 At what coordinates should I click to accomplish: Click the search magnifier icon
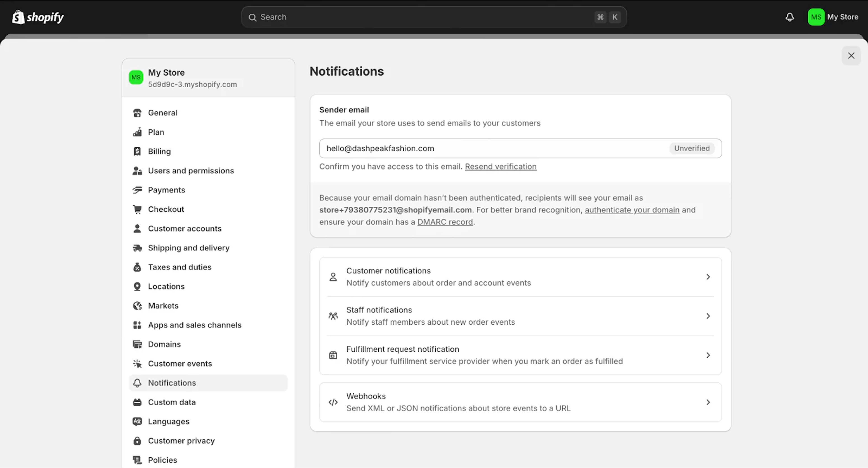point(252,17)
